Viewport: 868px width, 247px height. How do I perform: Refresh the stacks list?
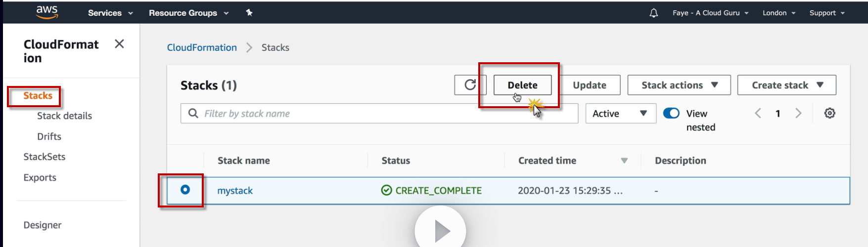coord(470,85)
